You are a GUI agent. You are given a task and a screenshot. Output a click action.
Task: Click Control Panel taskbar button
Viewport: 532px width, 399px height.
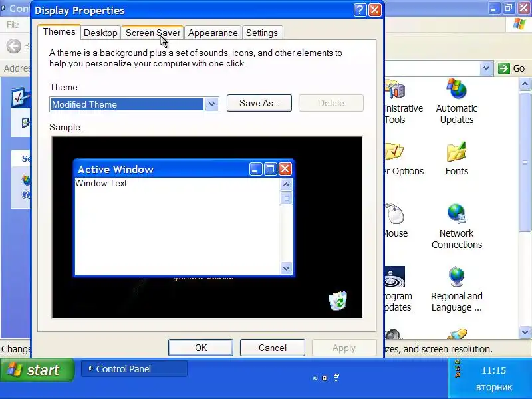[x=134, y=369]
